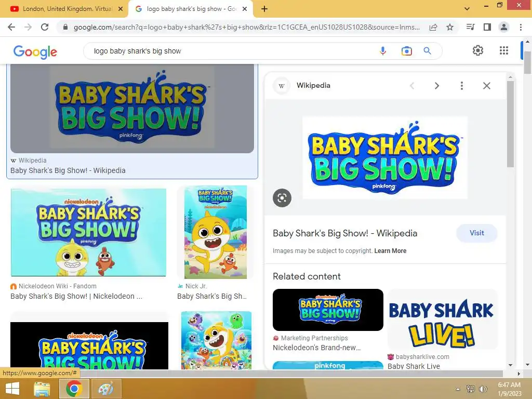Show hidden system tray icons
Viewport: 532px width, 399px height.
[x=458, y=389]
